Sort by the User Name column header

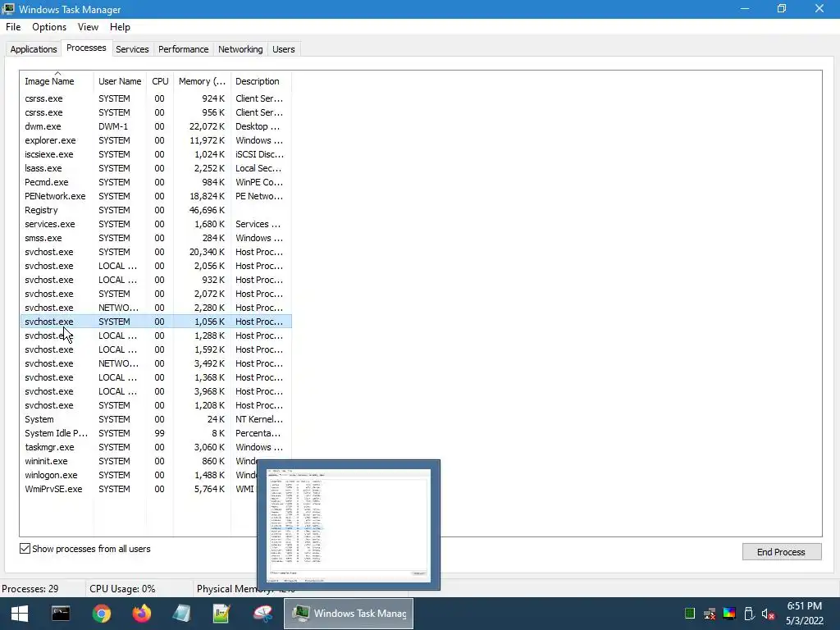tap(120, 81)
